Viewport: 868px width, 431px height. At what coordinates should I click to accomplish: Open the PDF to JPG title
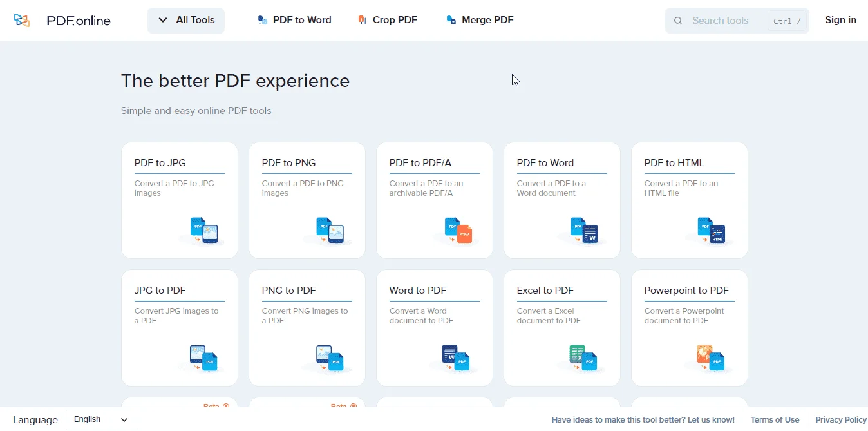[x=160, y=163]
